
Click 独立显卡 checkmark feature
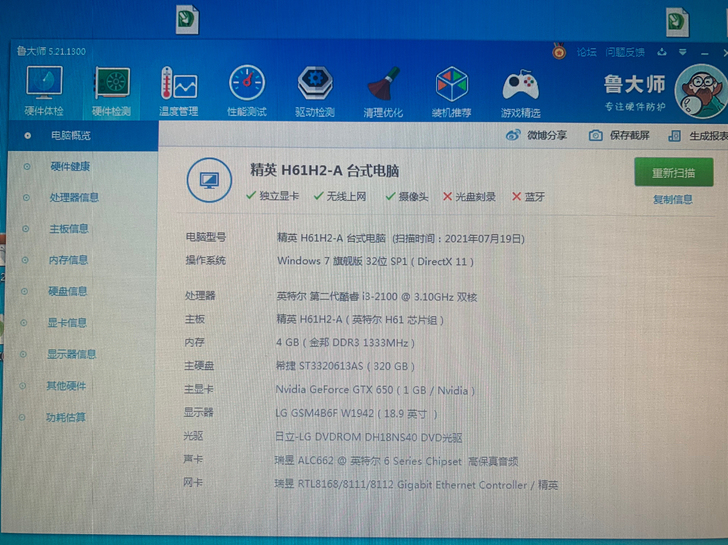point(273,196)
